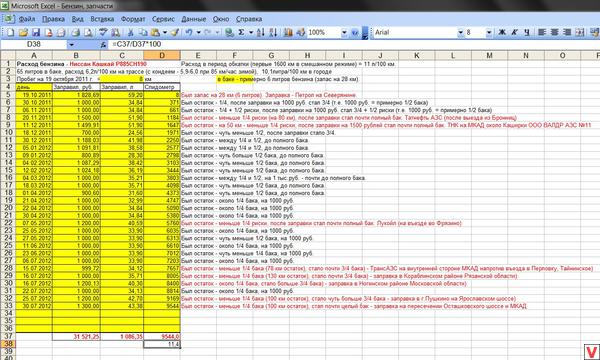Activate the Format Painter brush
Viewport: 600px width, 360px height.
174,33
